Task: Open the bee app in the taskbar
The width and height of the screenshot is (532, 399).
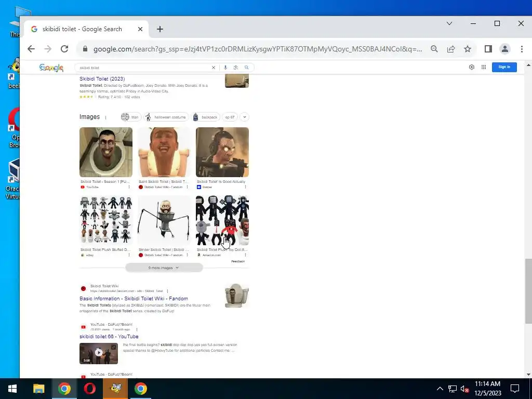Action: [115, 389]
